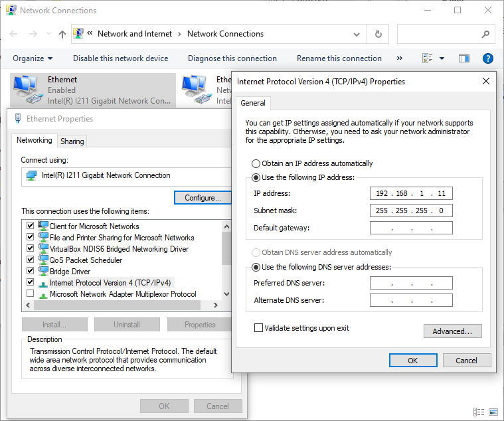Click Network Connections breadcrumb
This screenshot has width=504, height=421.
pyautogui.click(x=225, y=34)
